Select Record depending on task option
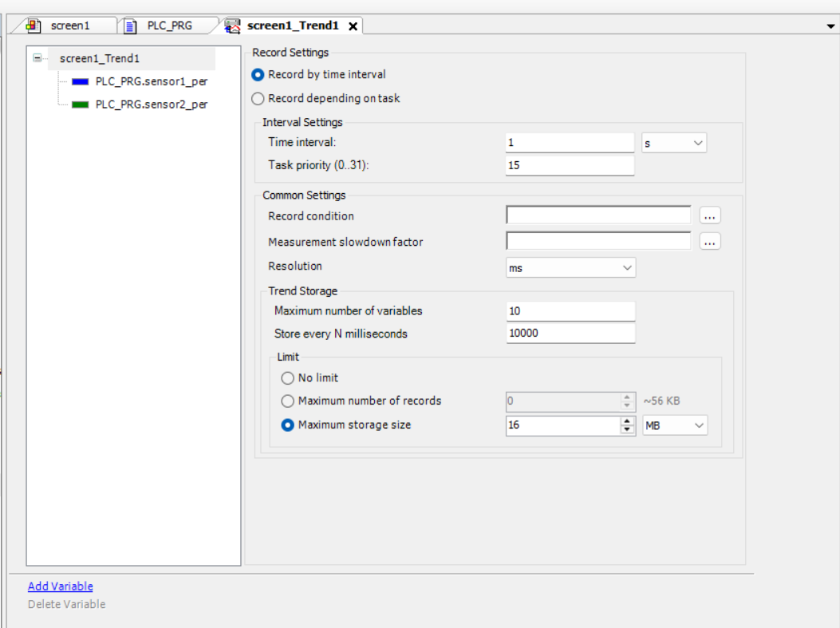The image size is (840, 628). click(258, 99)
